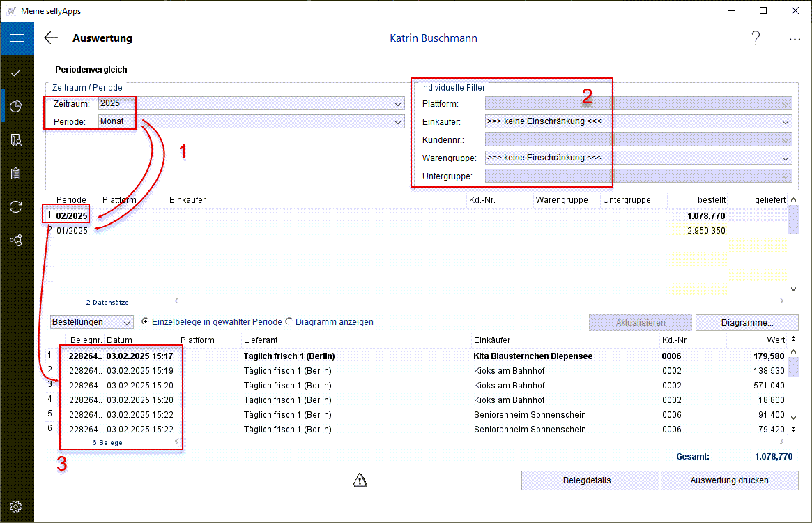Screen dimensions: 812x523
Task: Click the sync arrows sidebar icon
Action: (17, 207)
